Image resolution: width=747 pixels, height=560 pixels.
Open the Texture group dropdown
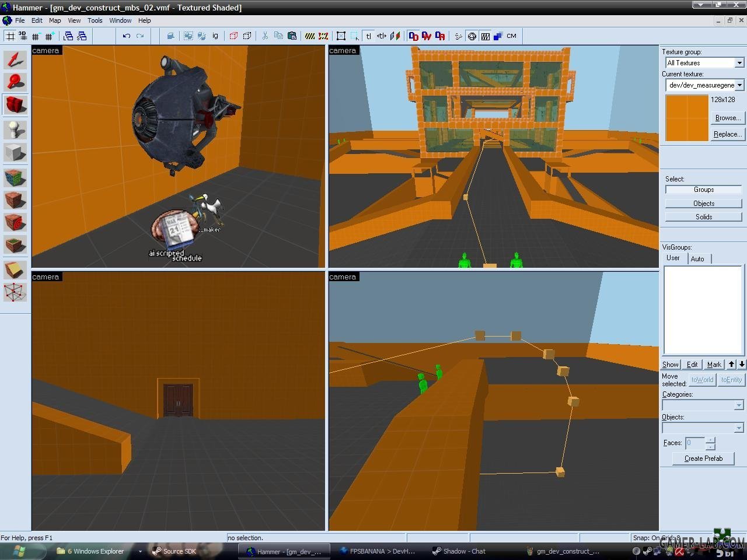(739, 63)
